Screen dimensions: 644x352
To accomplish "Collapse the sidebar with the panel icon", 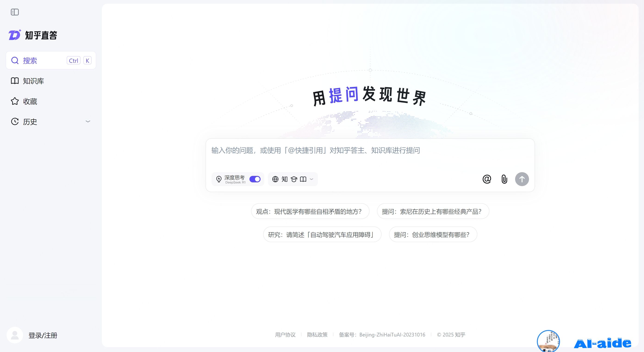I will tap(15, 12).
